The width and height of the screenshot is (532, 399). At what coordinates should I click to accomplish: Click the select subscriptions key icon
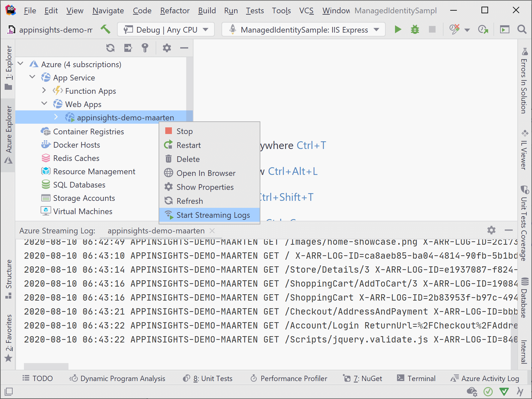click(x=145, y=48)
